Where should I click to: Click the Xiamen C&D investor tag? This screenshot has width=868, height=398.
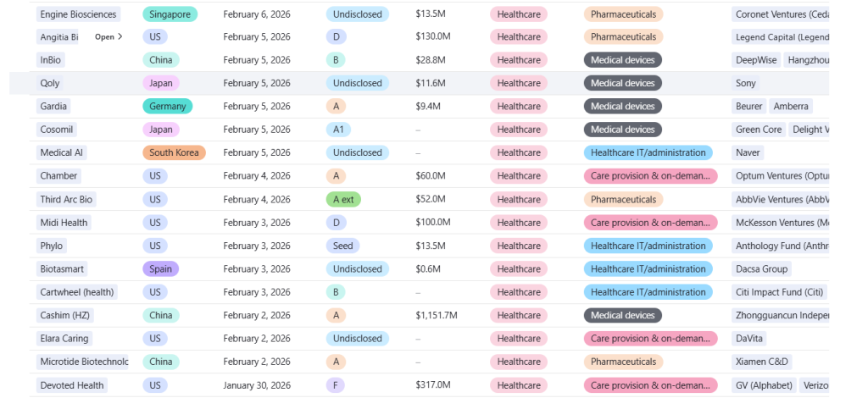click(762, 362)
